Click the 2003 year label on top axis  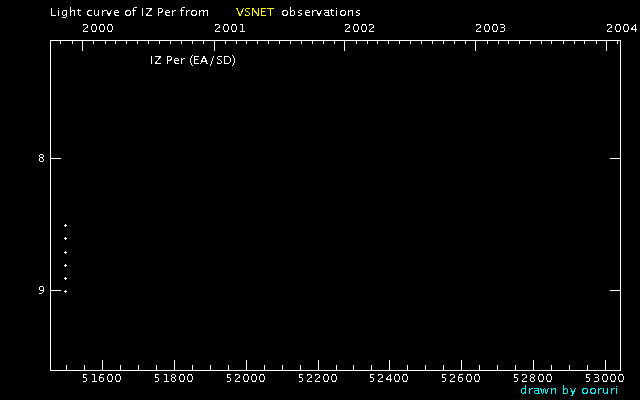point(490,28)
